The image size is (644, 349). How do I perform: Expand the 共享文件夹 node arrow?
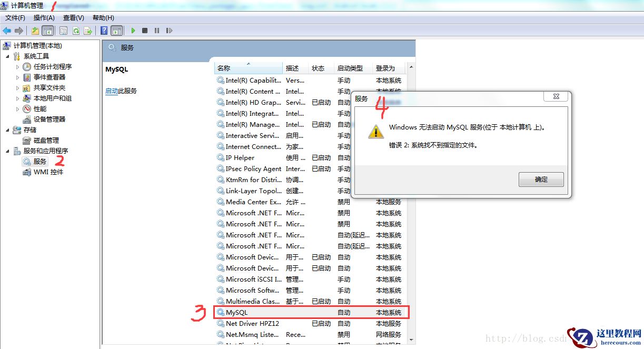click(17, 88)
